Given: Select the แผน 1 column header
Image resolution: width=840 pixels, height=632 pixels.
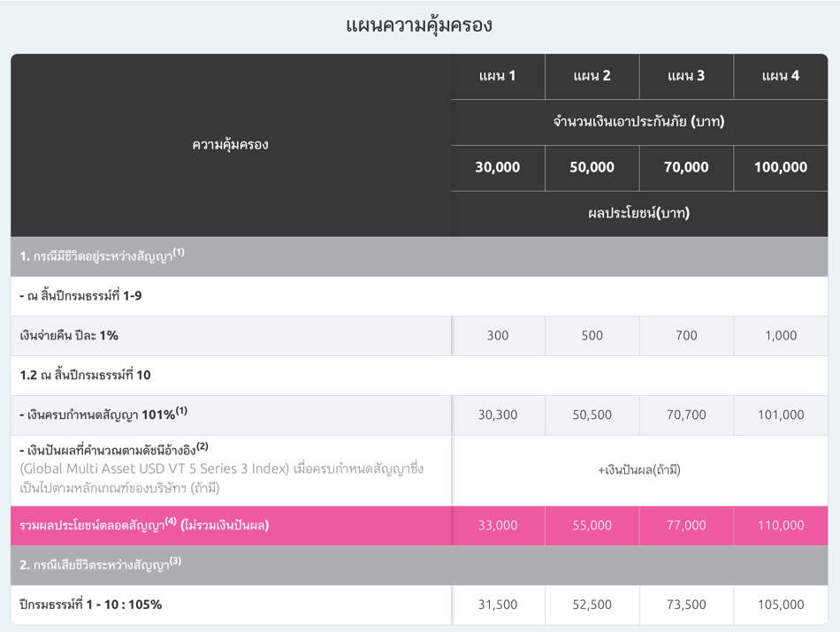Looking at the screenshot, I should (498, 76).
